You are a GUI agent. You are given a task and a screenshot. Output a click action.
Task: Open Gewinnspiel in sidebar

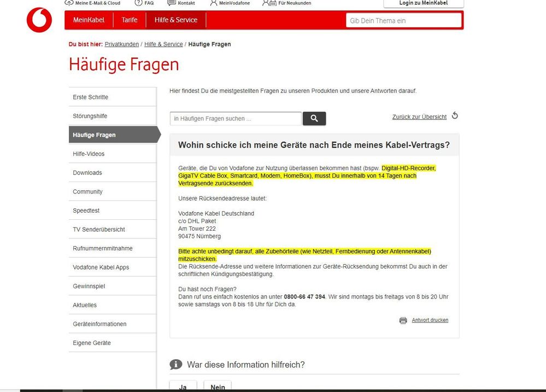pos(113,286)
